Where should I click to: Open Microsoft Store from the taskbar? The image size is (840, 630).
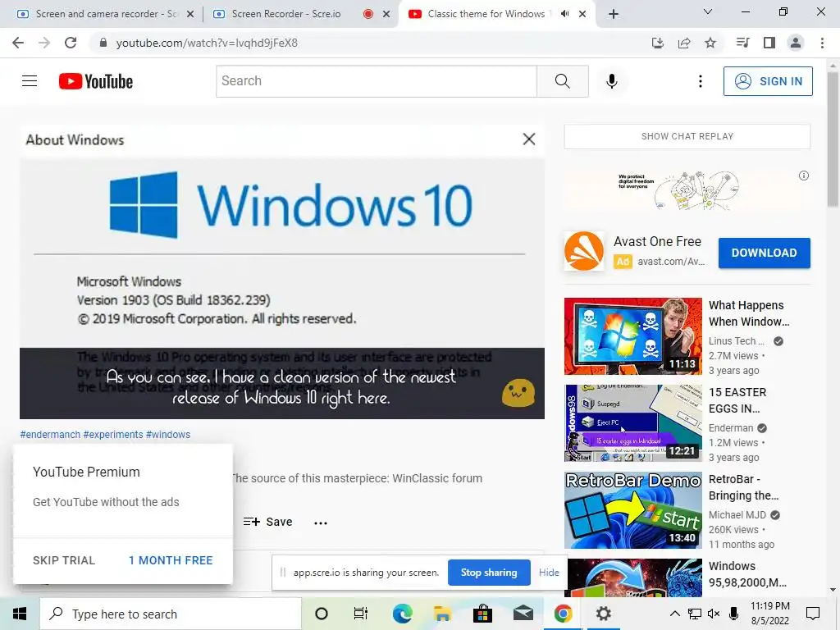[482, 614]
